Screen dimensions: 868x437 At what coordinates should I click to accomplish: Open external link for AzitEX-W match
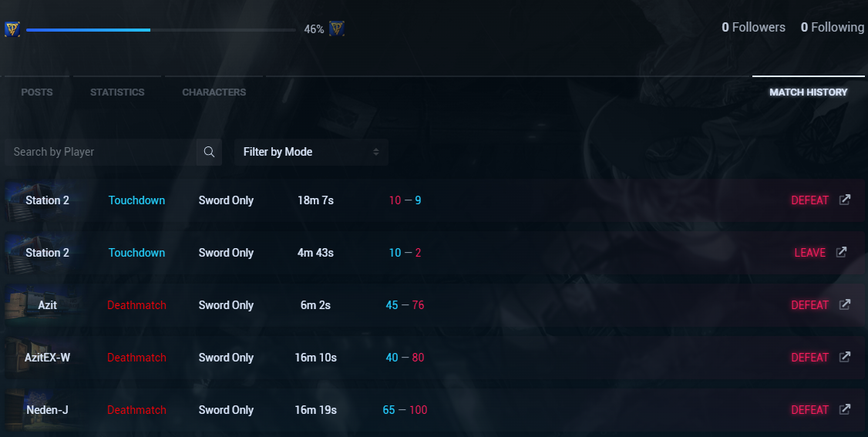point(845,357)
